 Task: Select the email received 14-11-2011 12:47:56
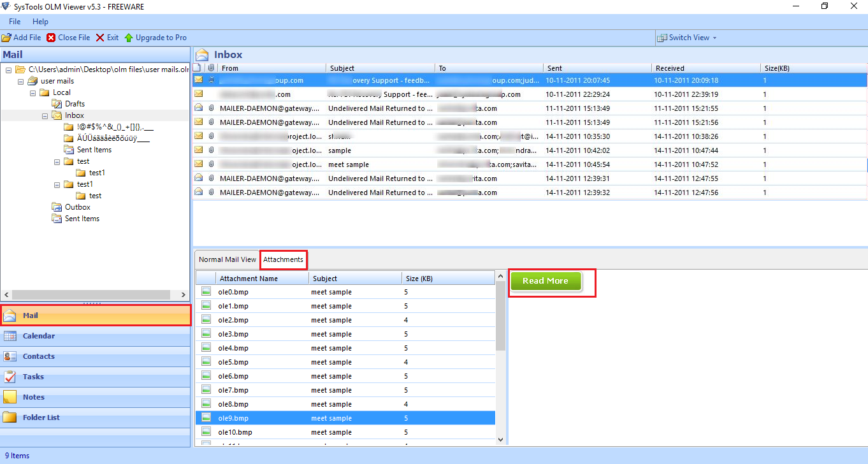click(x=530, y=192)
